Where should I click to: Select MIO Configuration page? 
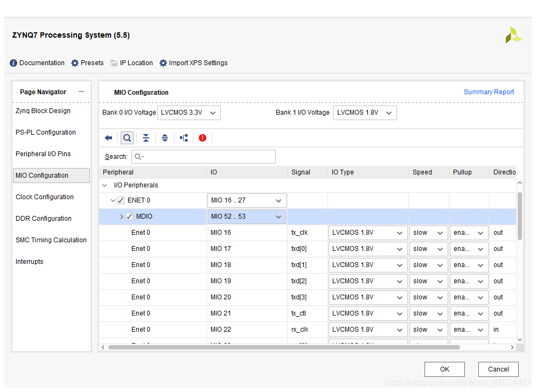(51, 176)
